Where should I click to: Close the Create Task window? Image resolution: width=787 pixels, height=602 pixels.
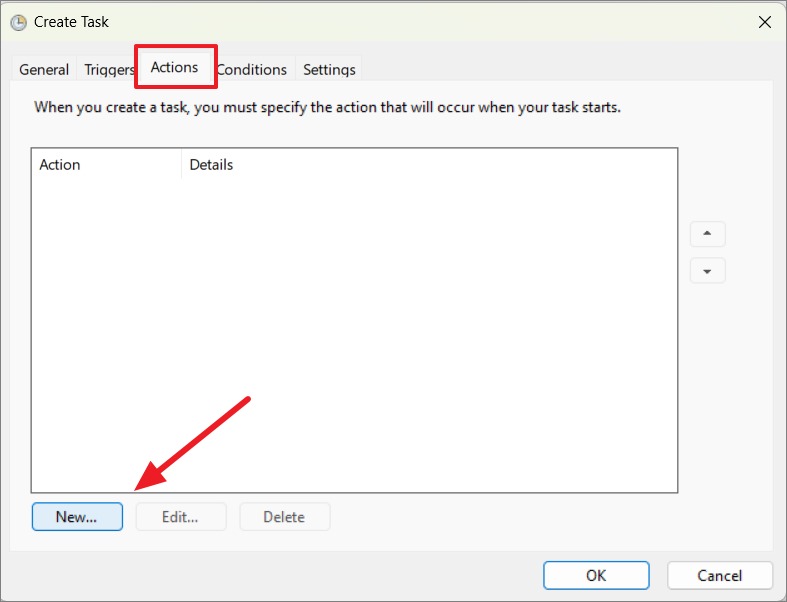point(765,22)
